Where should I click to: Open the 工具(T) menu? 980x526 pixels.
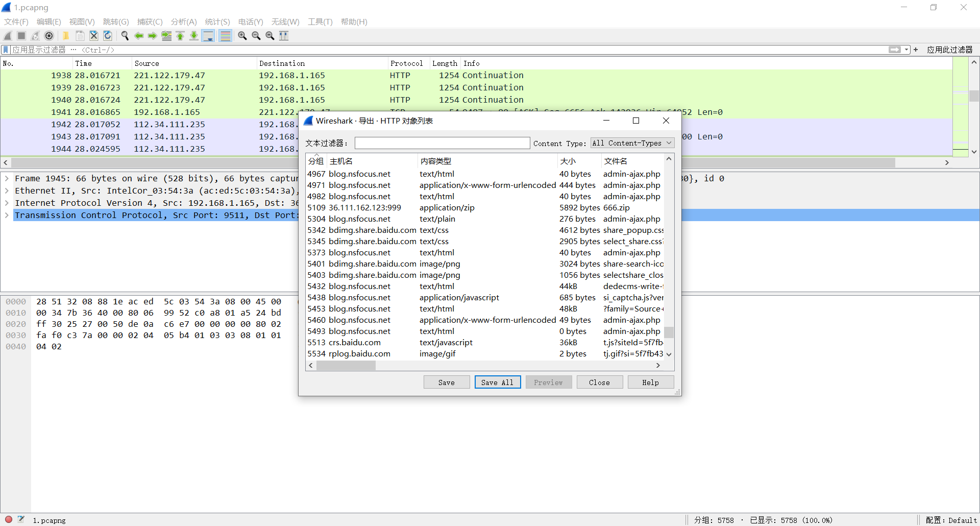click(x=320, y=21)
